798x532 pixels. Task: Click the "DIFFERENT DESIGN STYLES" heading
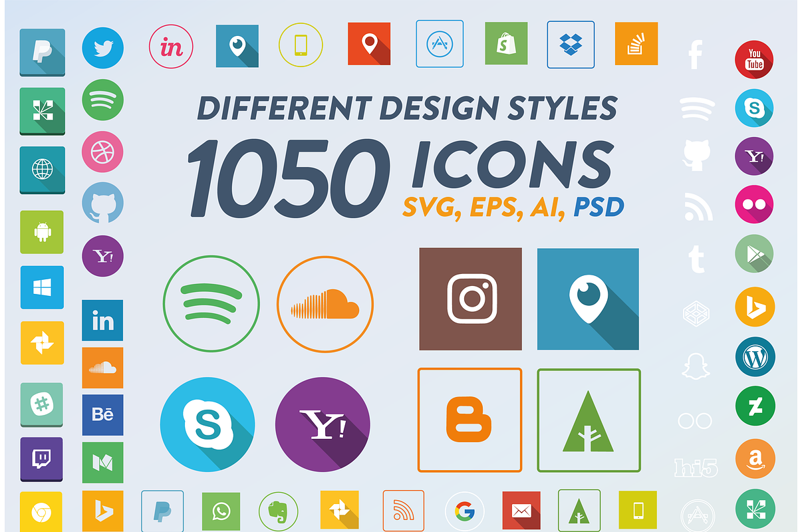pos(408,108)
